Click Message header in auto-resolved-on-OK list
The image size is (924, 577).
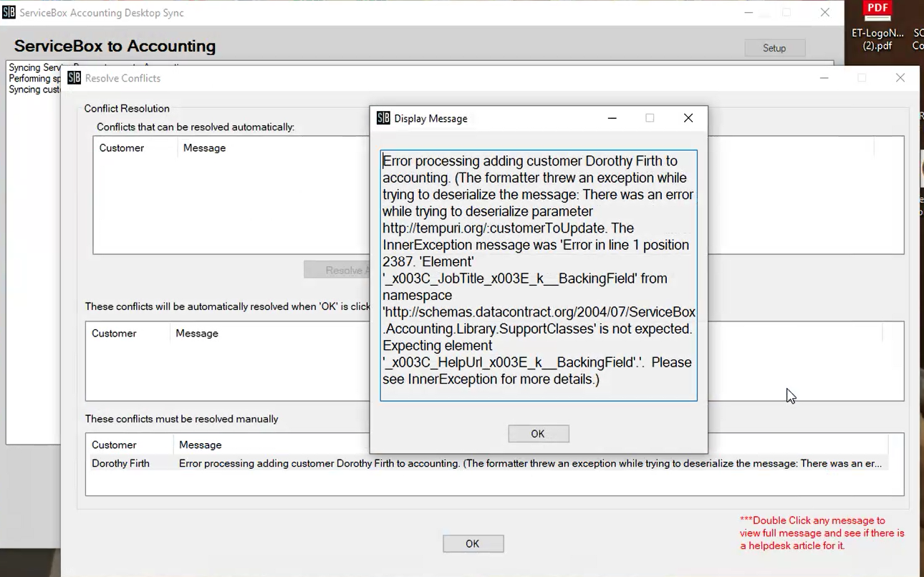coord(197,334)
